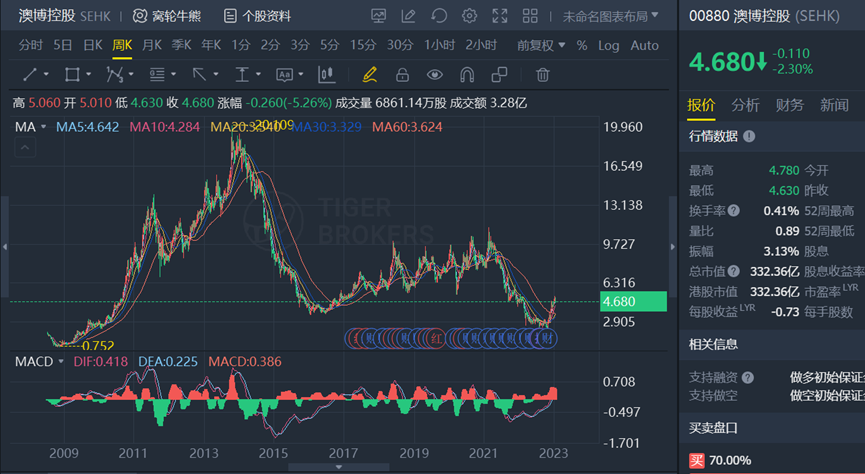Expand the Fibonacci tool options arrow

pos(173,74)
